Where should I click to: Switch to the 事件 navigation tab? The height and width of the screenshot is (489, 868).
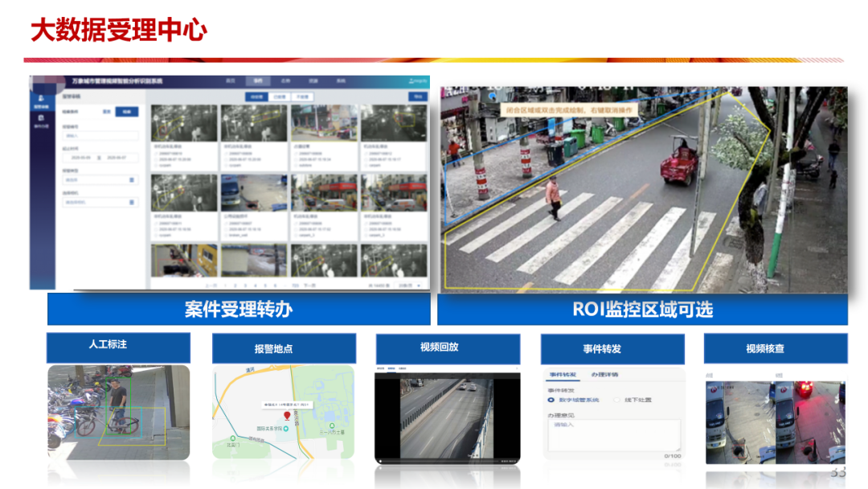tap(258, 81)
